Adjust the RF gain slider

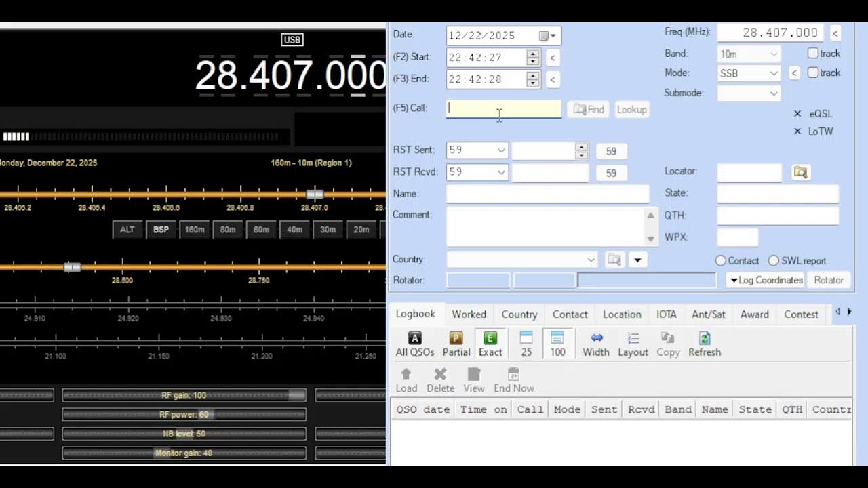[x=184, y=395]
